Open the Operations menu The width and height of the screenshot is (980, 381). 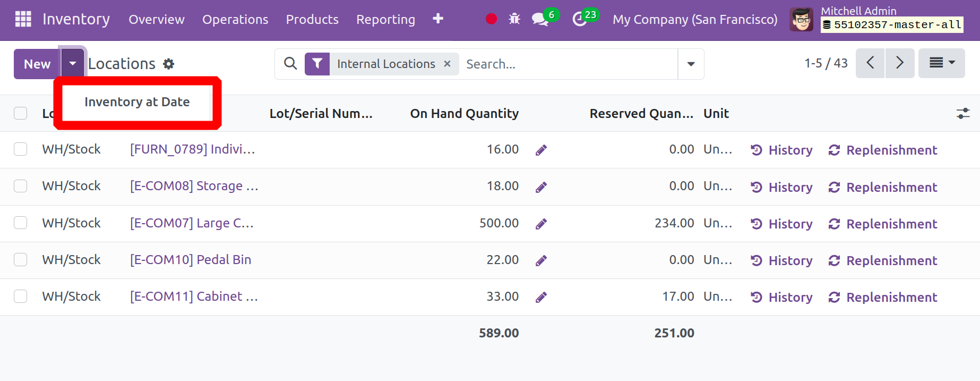(235, 20)
